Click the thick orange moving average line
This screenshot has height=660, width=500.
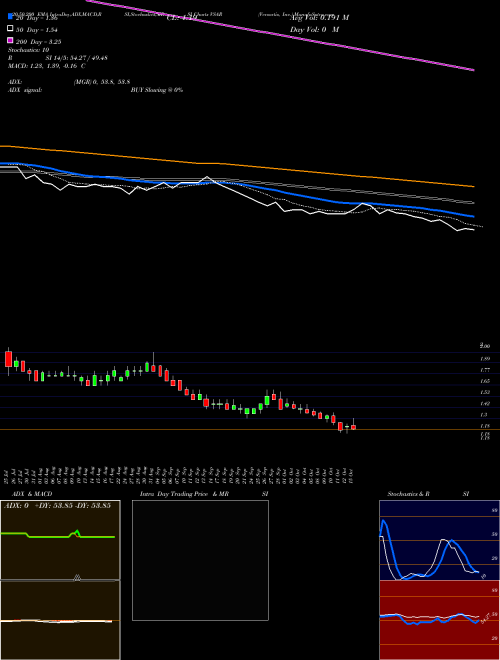click(236, 165)
